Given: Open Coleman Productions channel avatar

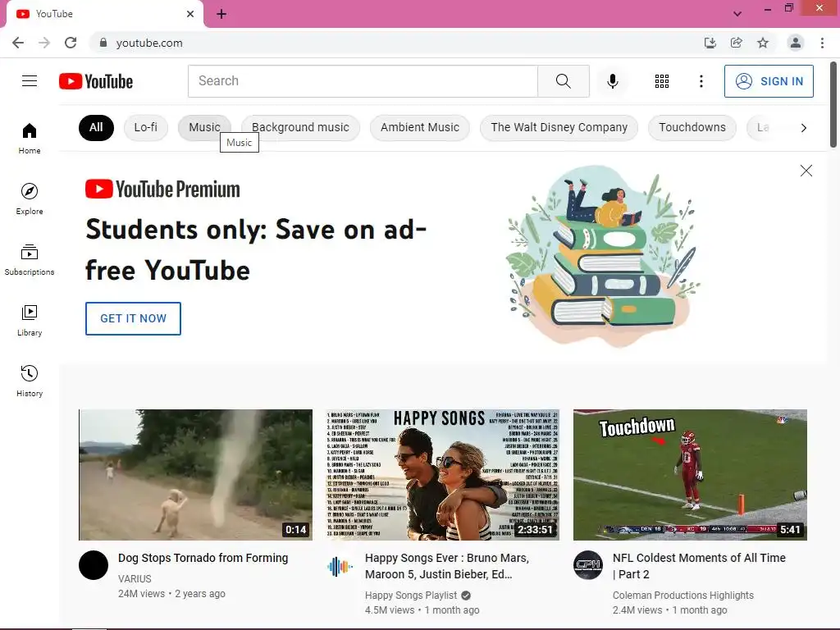Looking at the screenshot, I should [587, 565].
